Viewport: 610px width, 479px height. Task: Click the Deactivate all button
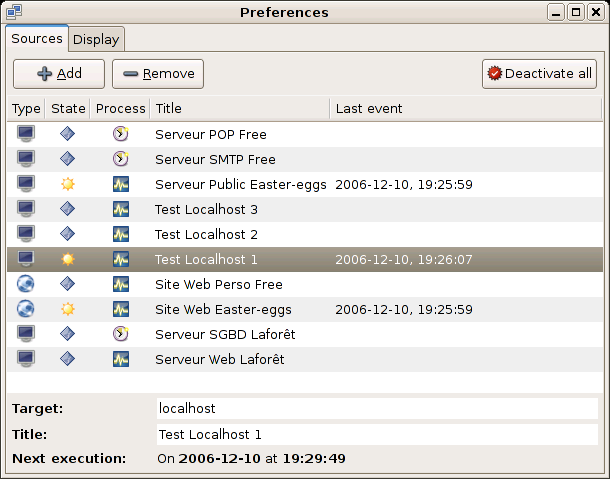click(539, 74)
